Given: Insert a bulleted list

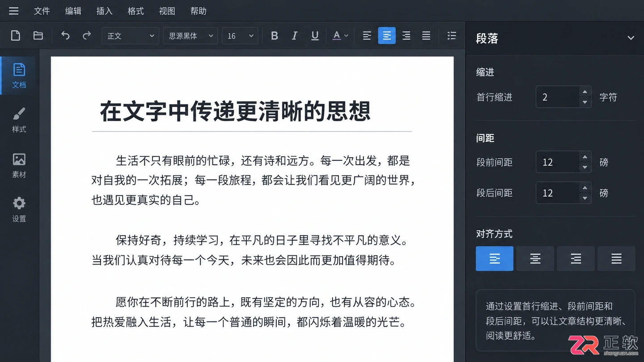Looking at the screenshot, I should coord(452,36).
